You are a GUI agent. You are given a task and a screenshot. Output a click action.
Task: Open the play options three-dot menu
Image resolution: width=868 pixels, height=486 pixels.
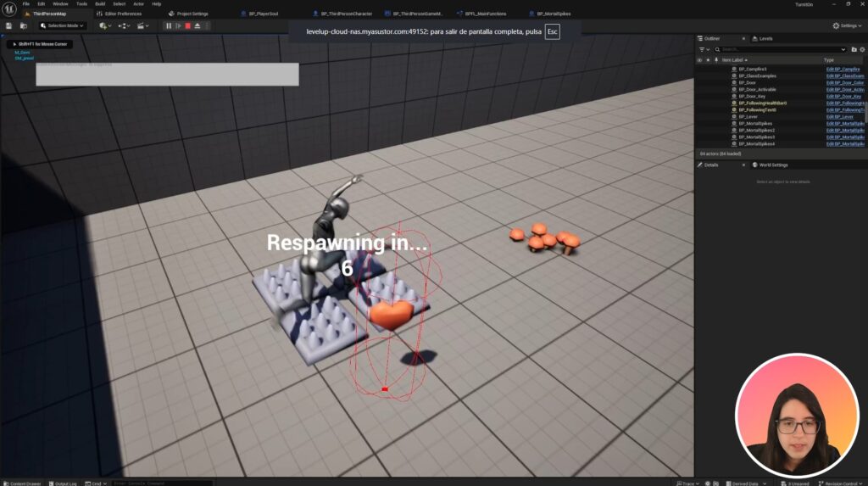click(207, 25)
